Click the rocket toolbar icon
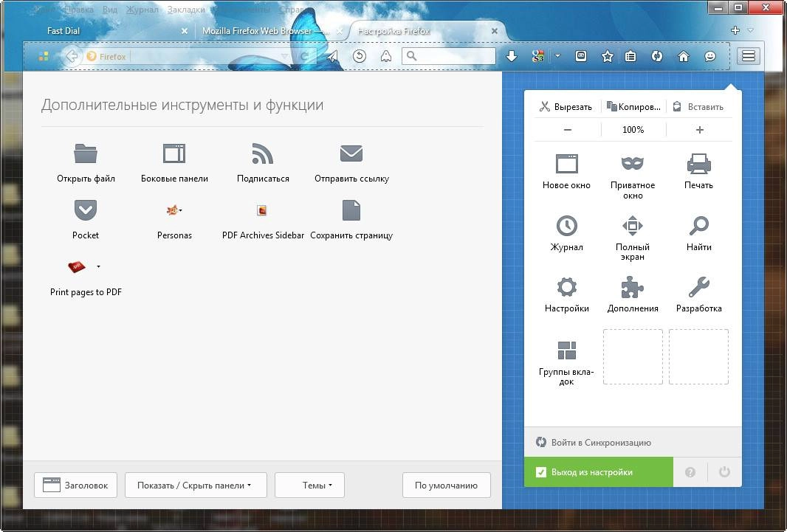Image resolution: width=787 pixels, height=532 pixels. click(x=386, y=56)
